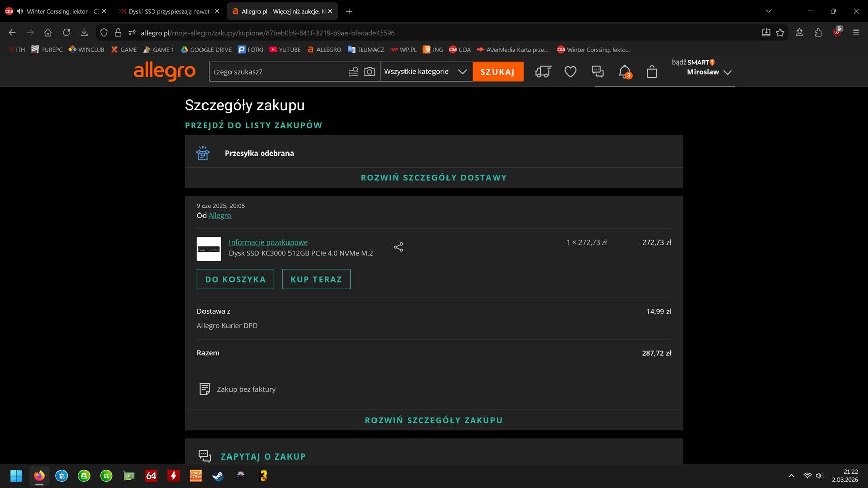
Task: Switch to the Dyski SSD przyspieszają tab
Action: 169,11
